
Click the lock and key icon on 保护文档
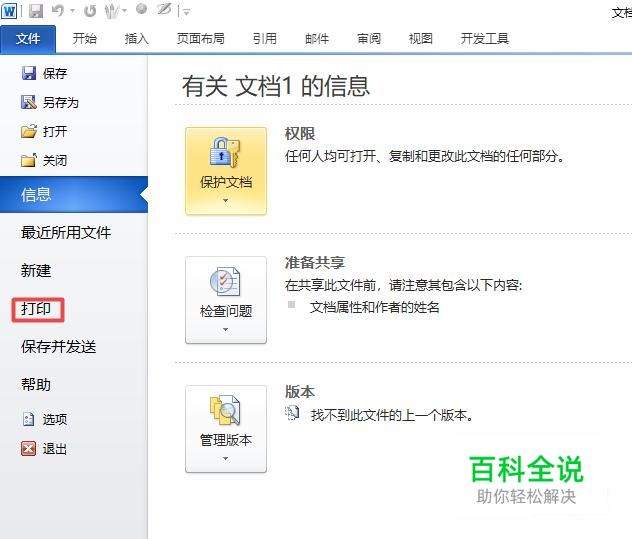[225, 152]
